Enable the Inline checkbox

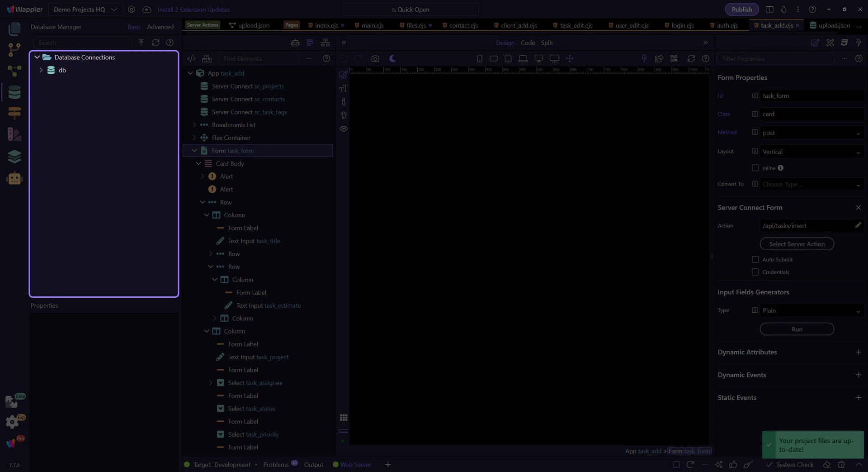755,168
